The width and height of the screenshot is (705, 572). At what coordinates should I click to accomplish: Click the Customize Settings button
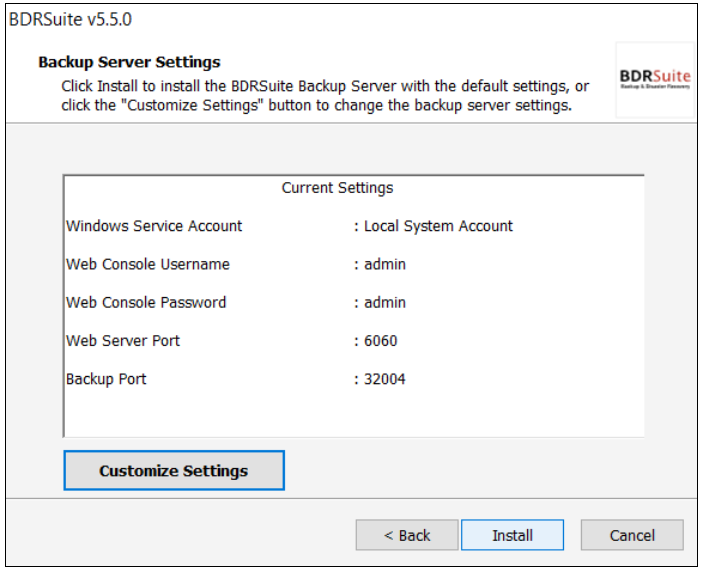tap(174, 470)
